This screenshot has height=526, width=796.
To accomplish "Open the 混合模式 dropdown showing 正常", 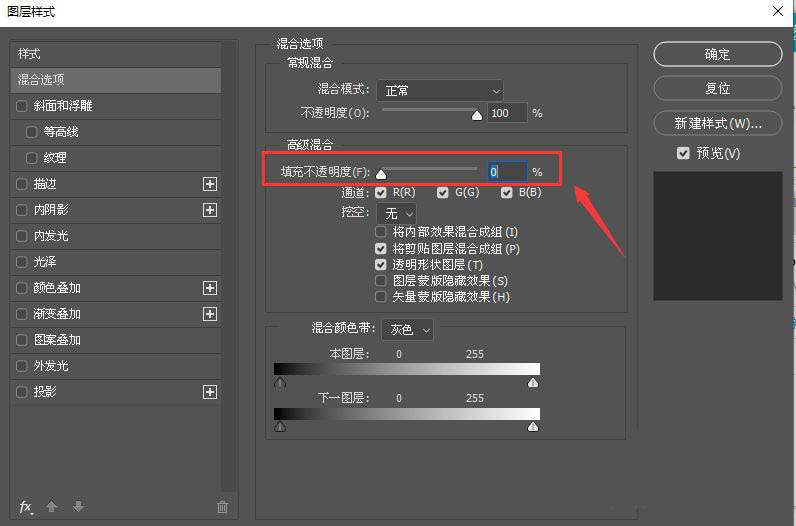I will 440,91.
